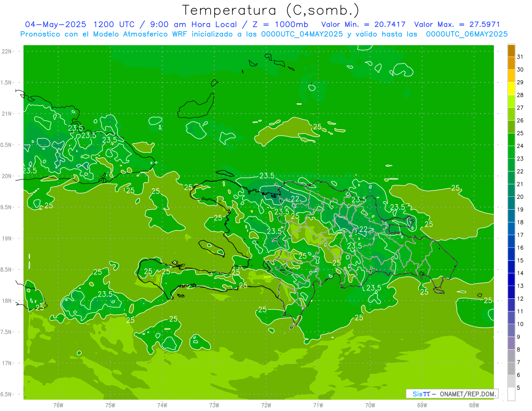Click the green swatch between 24 and 25

[x=511, y=140]
